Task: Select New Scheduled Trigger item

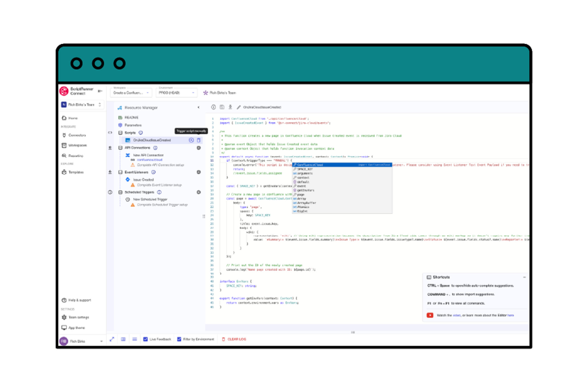Action: [150, 199]
